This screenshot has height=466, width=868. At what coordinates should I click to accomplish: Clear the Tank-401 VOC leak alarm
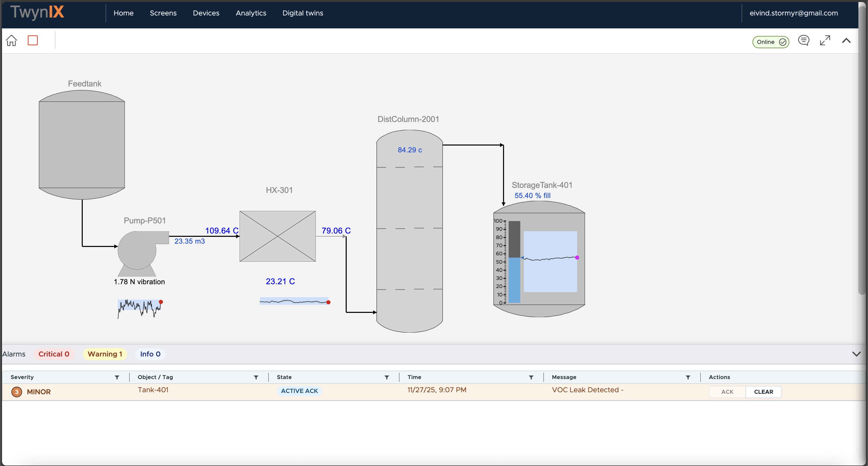[763, 392]
